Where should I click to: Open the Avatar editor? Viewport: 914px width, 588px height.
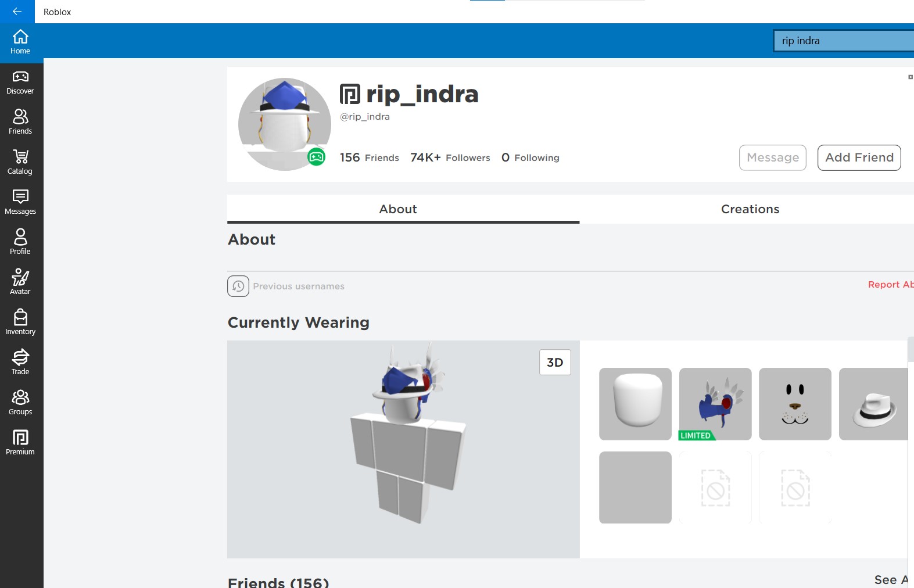20,282
